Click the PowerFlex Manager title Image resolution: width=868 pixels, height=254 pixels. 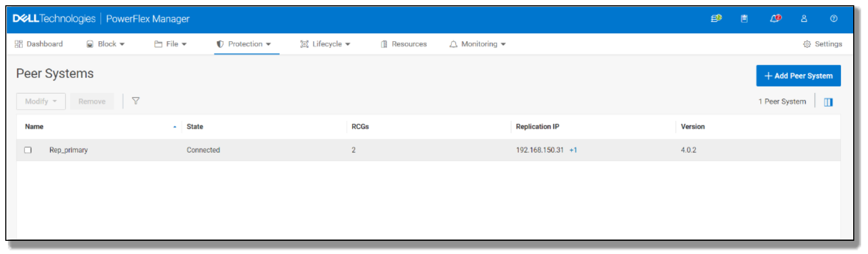[x=148, y=19]
